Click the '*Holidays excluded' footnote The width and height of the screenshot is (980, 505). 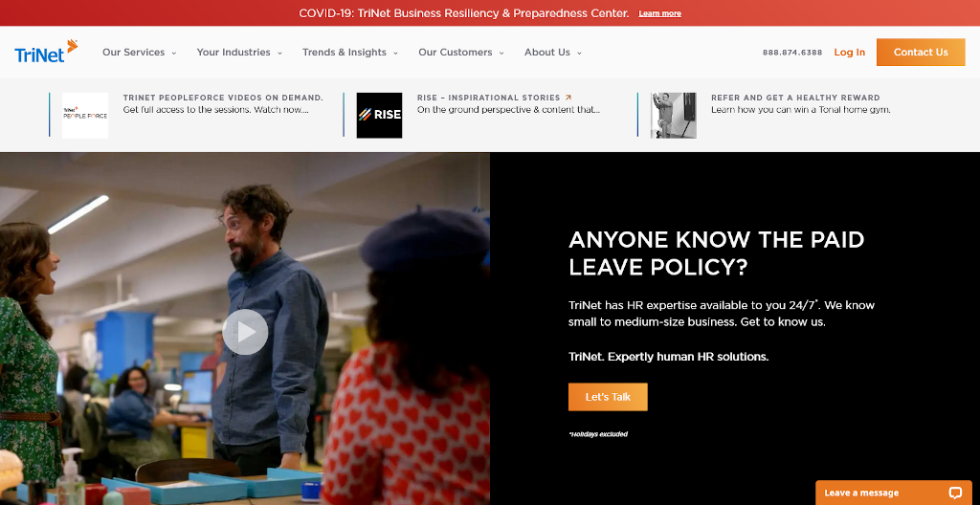pos(598,434)
